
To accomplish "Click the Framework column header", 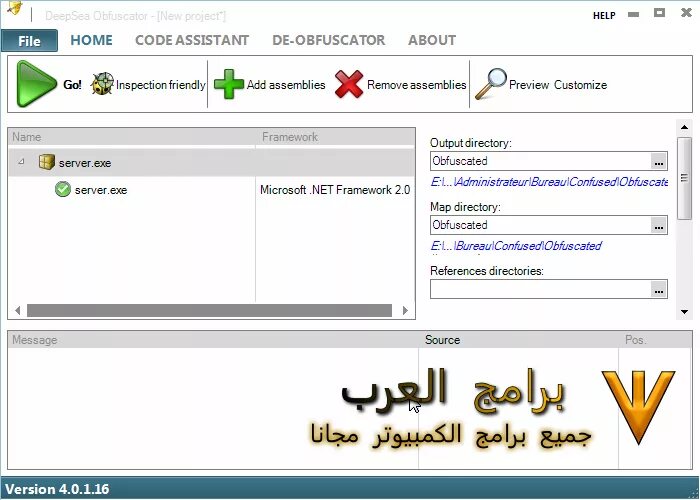I will click(x=336, y=137).
